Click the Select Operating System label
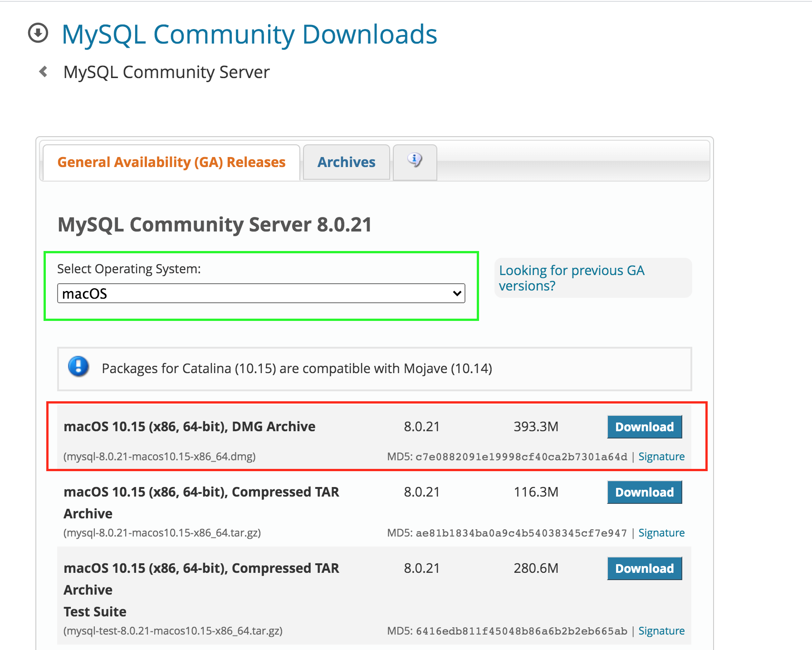 (x=129, y=269)
